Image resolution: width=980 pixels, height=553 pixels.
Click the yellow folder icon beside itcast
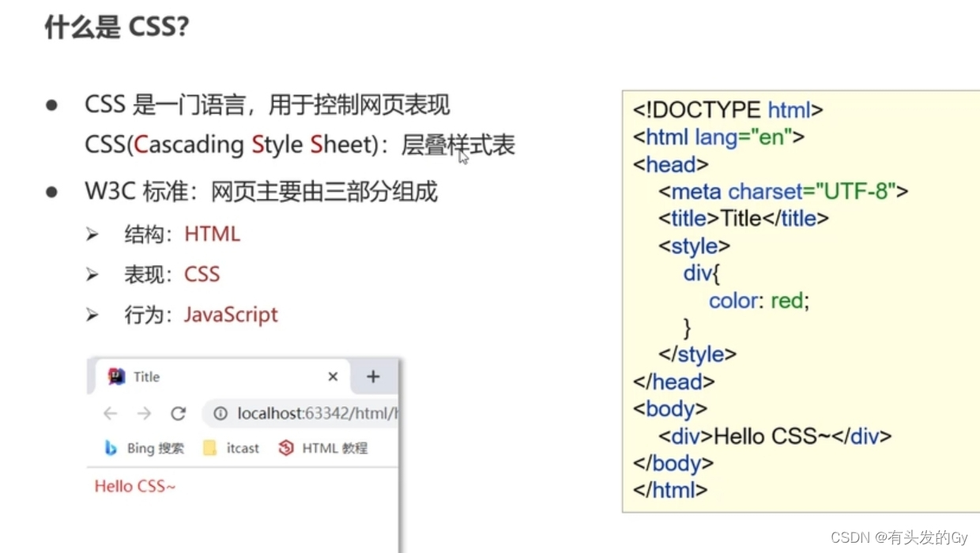point(209,448)
